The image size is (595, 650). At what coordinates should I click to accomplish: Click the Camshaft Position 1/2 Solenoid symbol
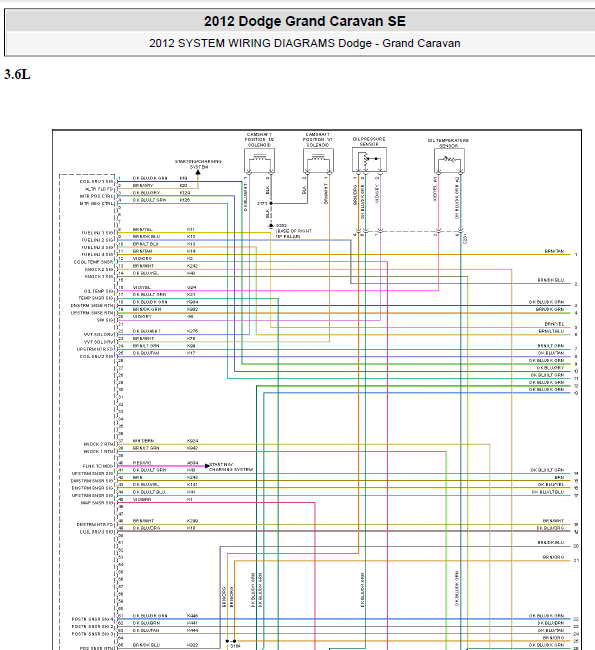[x=259, y=161]
